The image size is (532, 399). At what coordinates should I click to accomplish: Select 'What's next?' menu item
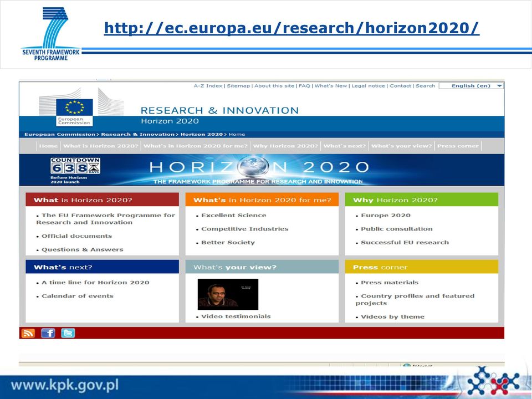coord(344,146)
